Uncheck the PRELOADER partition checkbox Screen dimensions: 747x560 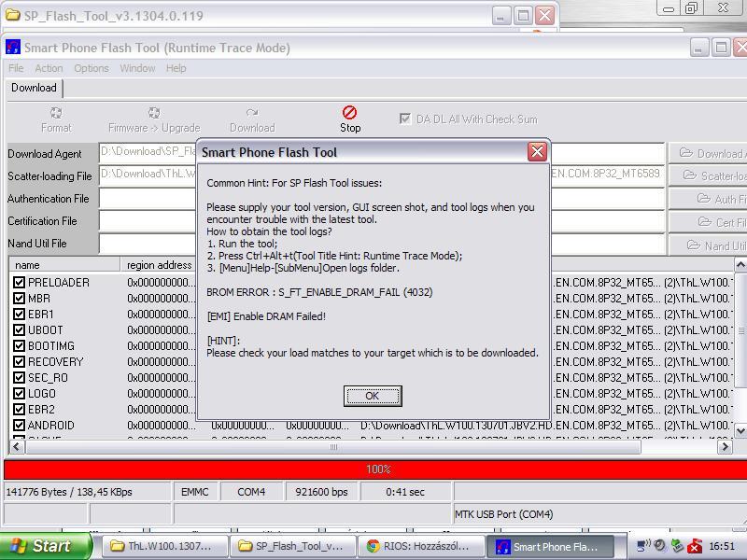click(x=19, y=283)
